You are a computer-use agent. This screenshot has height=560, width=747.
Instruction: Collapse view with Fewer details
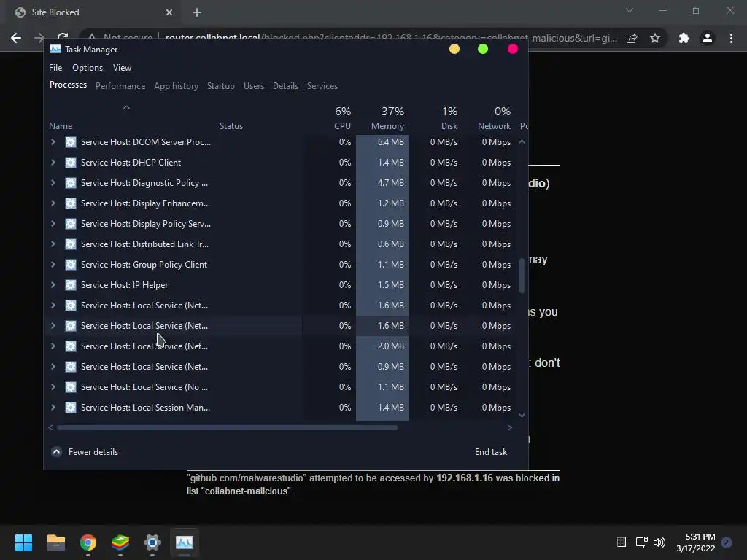(85, 452)
